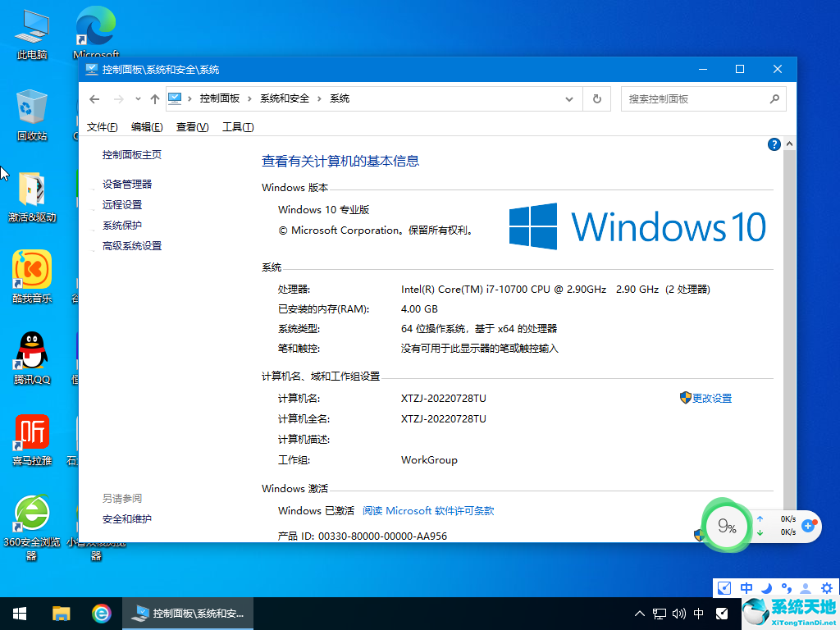Viewport: 840px width, 630px height.
Task: Open 360 browser from taskbar
Action: (101, 614)
